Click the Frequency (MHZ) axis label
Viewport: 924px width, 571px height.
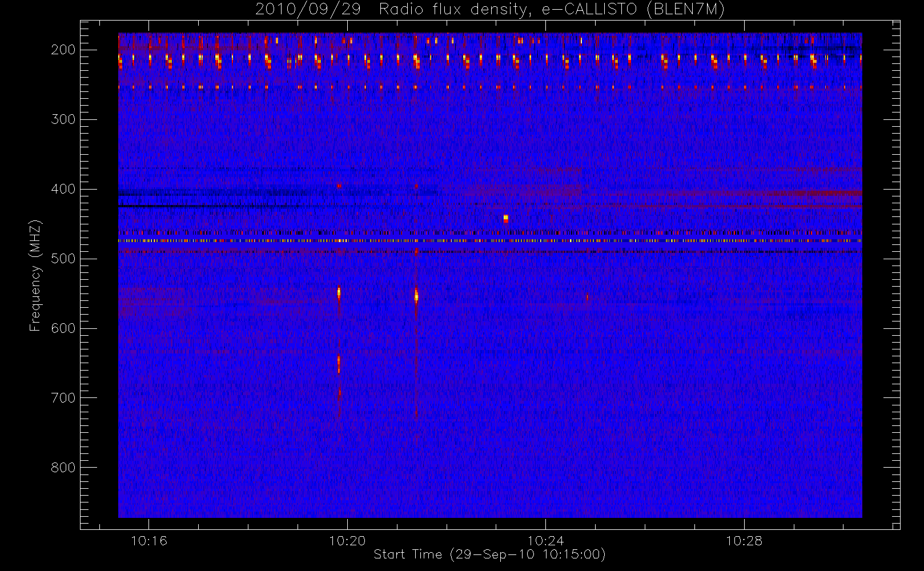(35, 275)
